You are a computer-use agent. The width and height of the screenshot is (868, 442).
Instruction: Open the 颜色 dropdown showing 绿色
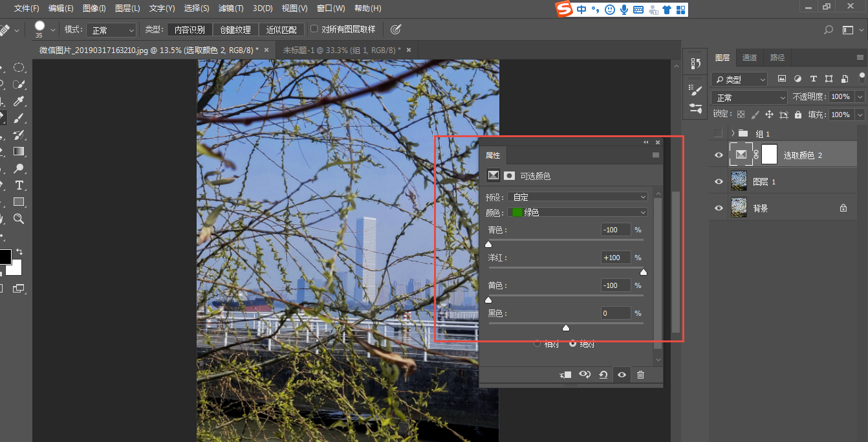(x=578, y=212)
